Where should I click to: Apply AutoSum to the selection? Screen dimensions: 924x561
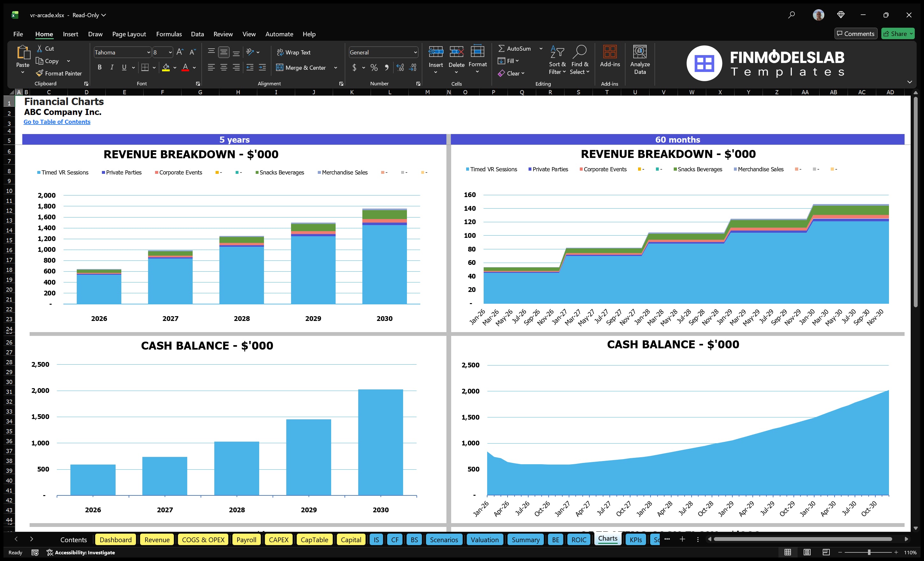coord(516,48)
